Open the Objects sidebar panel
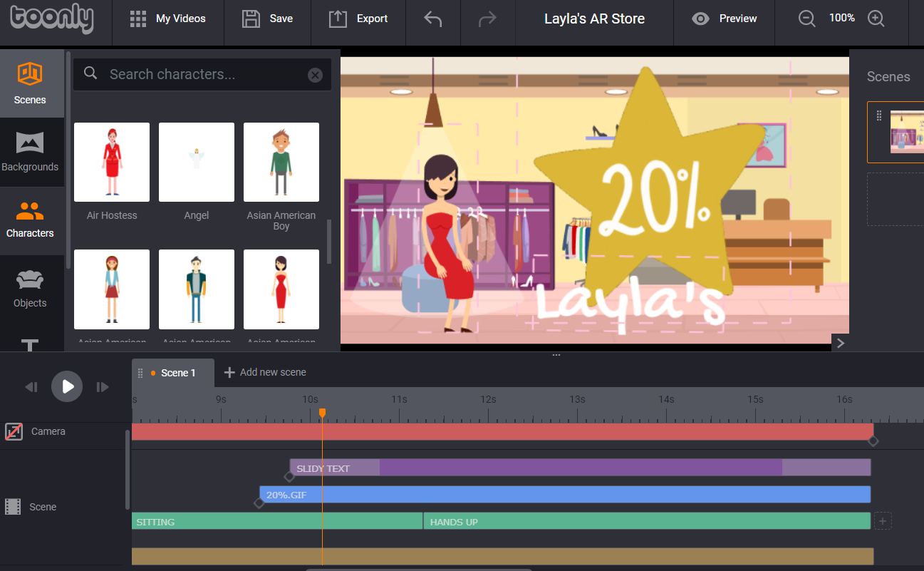 pyautogui.click(x=30, y=288)
